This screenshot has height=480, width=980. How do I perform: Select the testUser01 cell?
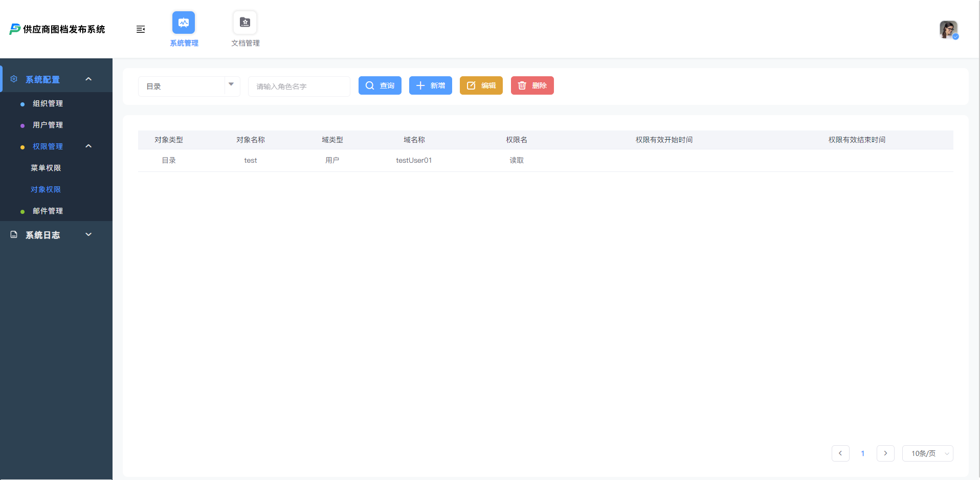click(x=414, y=160)
